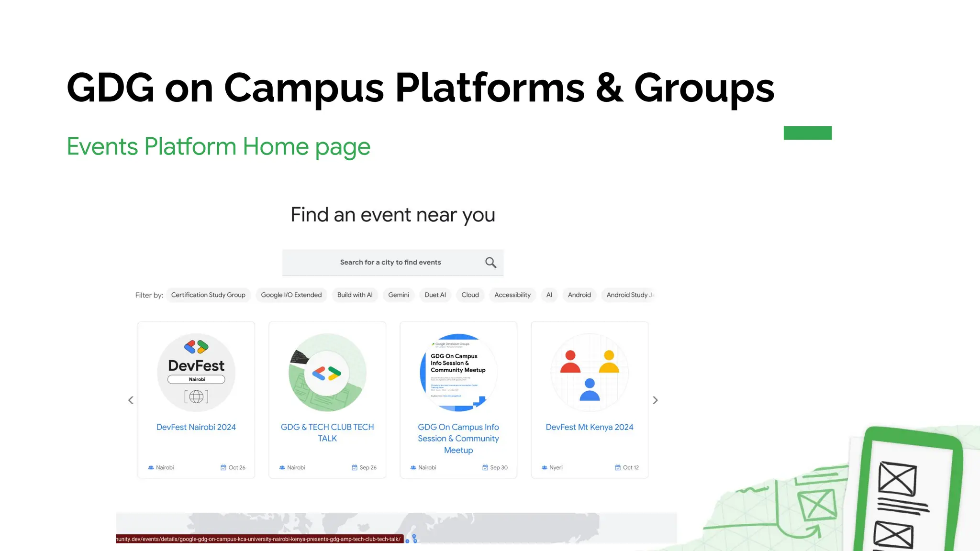Click calendar icon beside Sep 30
Image resolution: width=980 pixels, height=551 pixels.
tap(485, 468)
